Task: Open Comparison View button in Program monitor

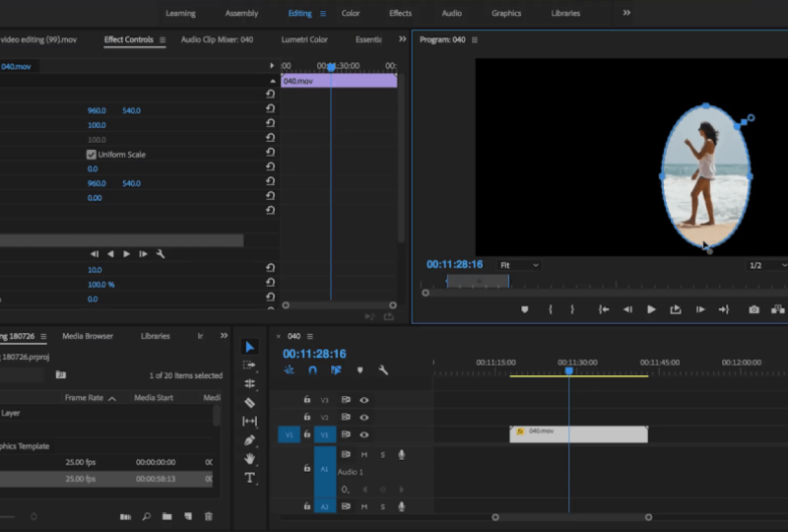Action: tap(777, 309)
